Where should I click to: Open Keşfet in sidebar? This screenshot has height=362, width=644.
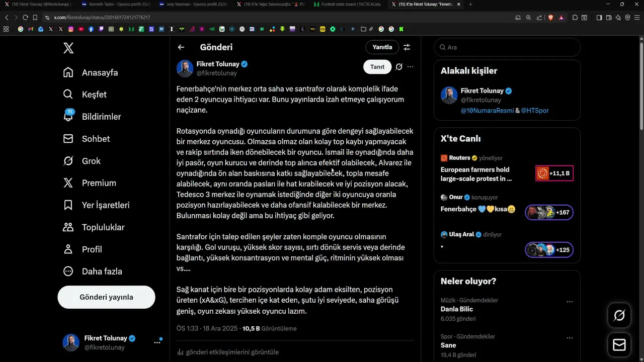(x=85, y=95)
